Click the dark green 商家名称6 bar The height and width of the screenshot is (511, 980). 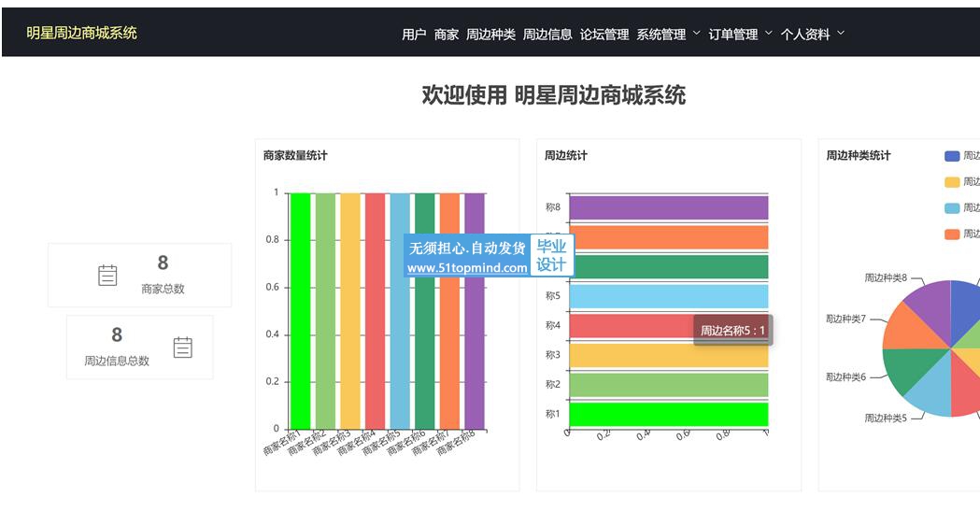(x=424, y=311)
